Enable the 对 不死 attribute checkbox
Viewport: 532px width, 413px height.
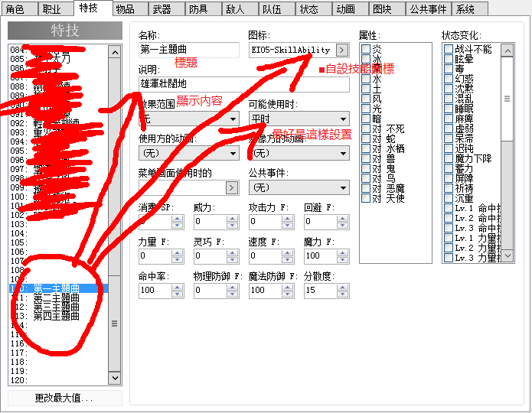click(366, 128)
